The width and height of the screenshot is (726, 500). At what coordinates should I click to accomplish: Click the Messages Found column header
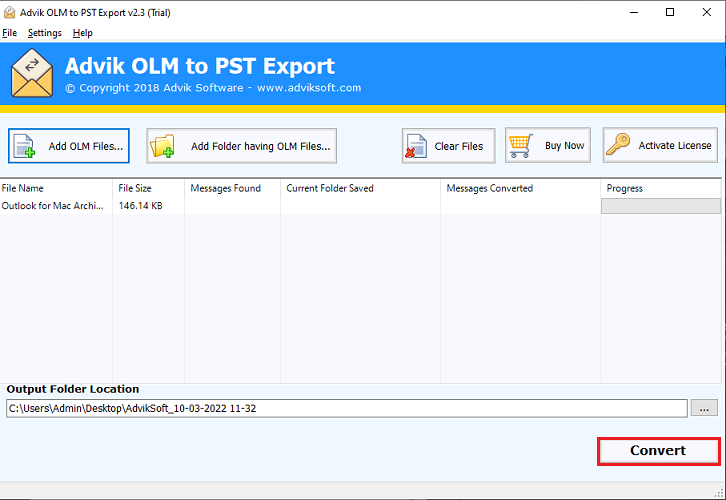tap(232, 188)
